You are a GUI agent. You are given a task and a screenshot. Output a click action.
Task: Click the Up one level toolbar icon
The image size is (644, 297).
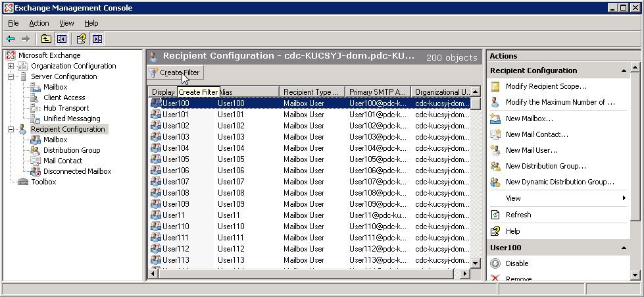46,39
